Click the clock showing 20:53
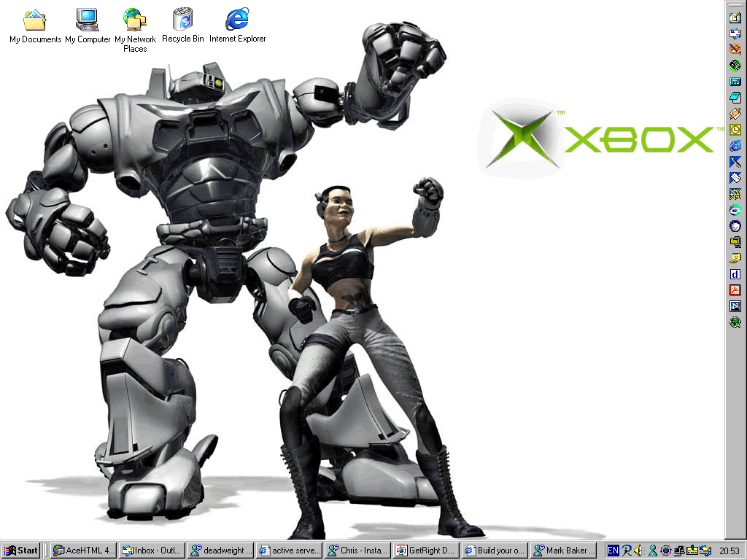 coord(729,551)
